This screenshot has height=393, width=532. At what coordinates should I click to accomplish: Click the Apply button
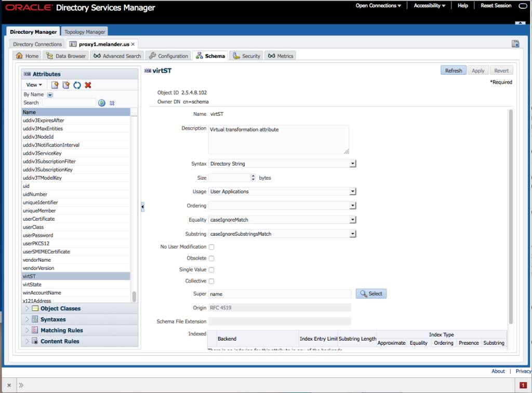(477, 70)
